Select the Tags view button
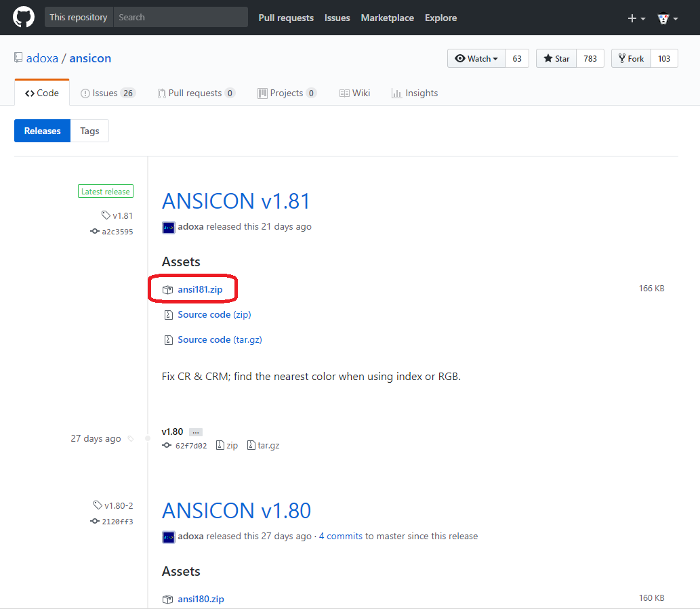This screenshot has height=609, width=700. (x=89, y=131)
